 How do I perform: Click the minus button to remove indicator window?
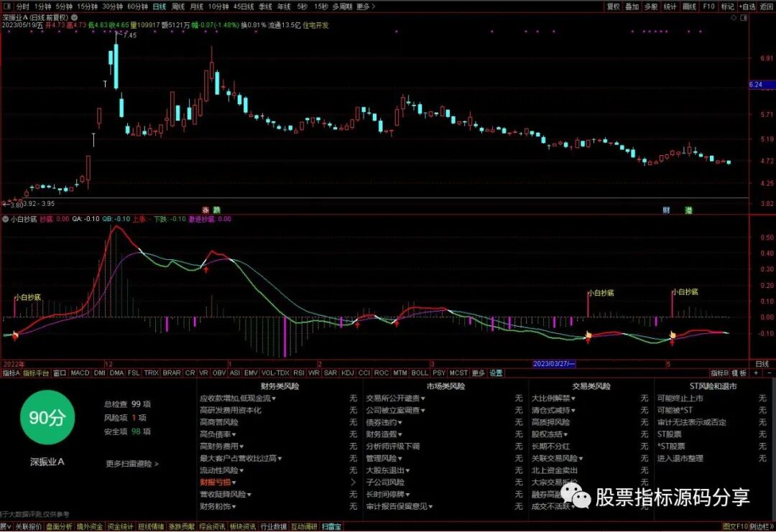(769, 373)
